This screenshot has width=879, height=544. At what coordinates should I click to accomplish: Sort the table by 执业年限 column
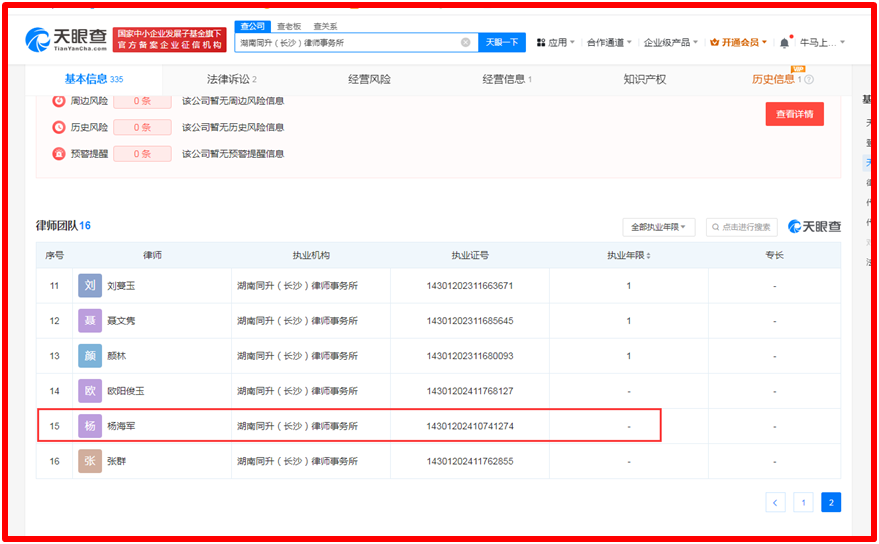pos(629,256)
